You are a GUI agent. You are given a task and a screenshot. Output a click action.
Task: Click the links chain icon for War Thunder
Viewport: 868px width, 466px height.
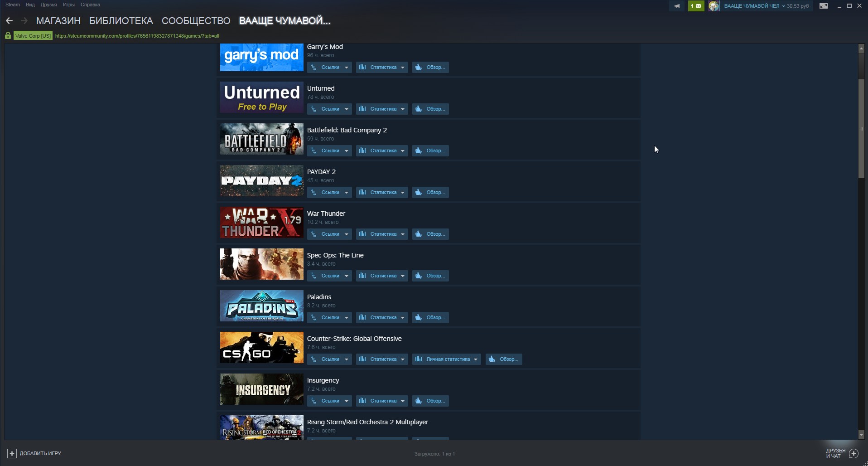click(313, 234)
